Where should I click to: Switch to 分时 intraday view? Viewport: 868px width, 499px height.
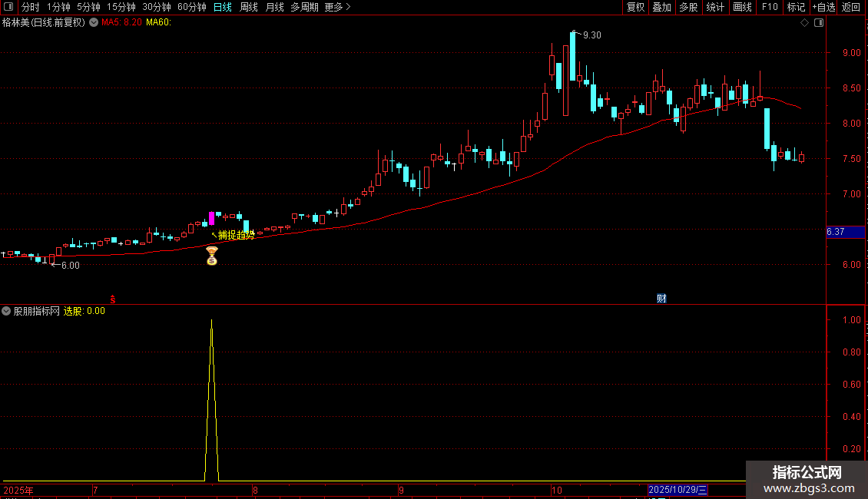pos(31,7)
